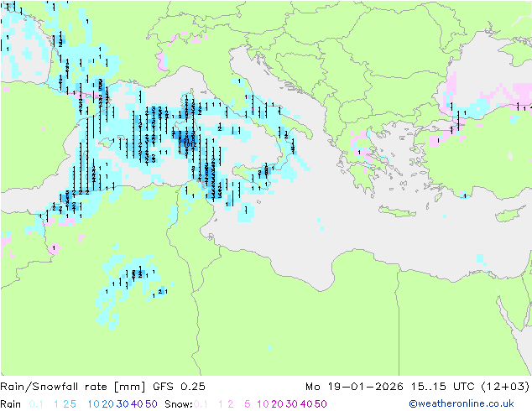Pick the Snow 50 legend value
This screenshot has height=411, width=532.
point(321,403)
